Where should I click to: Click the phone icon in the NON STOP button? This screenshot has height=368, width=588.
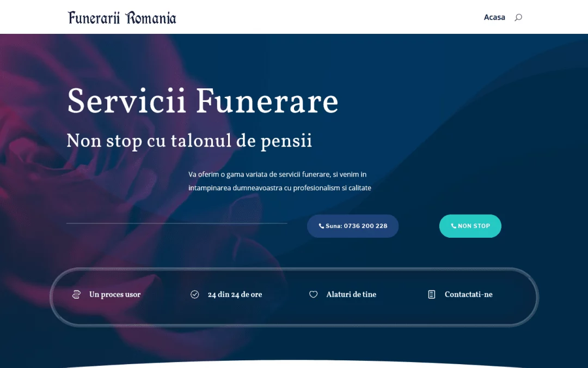pyautogui.click(x=454, y=226)
